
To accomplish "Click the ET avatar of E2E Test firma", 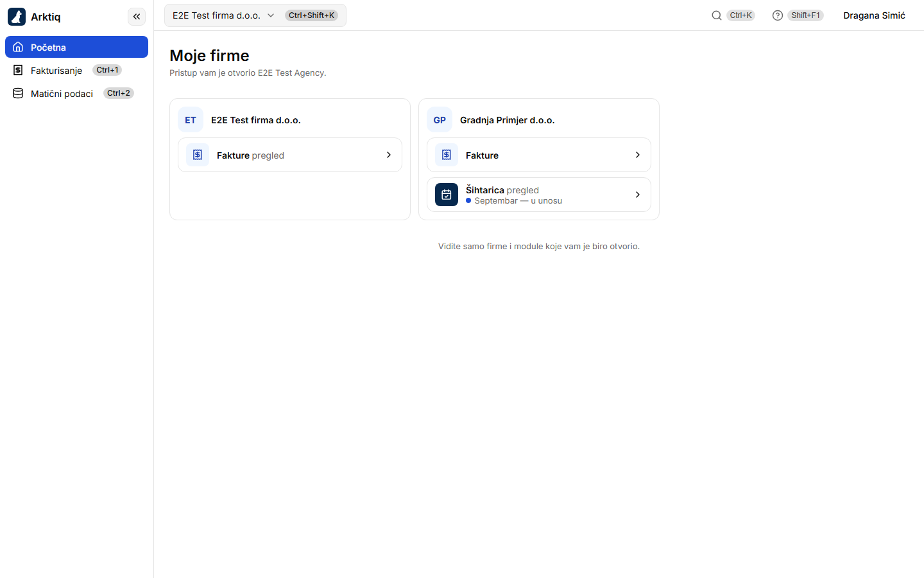I will click(x=191, y=119).
